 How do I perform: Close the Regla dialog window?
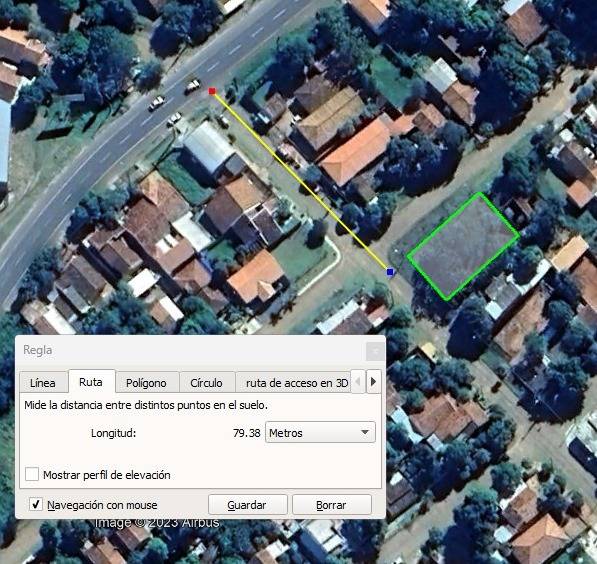(x=375, y=351)
